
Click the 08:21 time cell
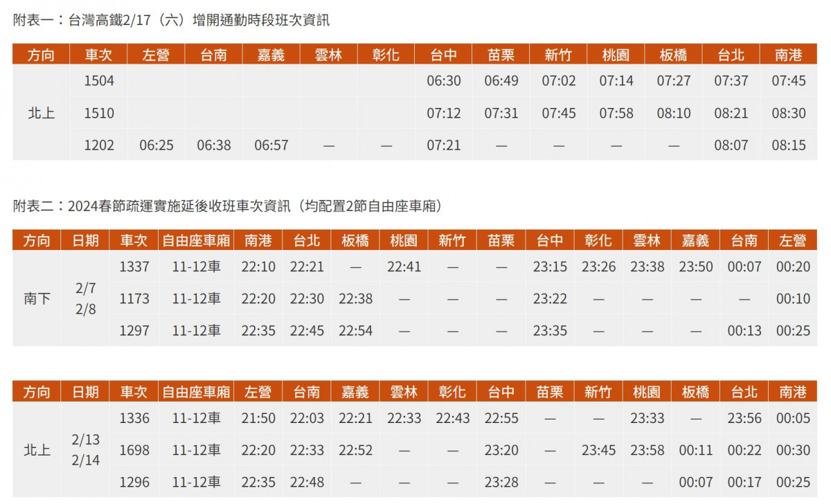click(731, 113)
